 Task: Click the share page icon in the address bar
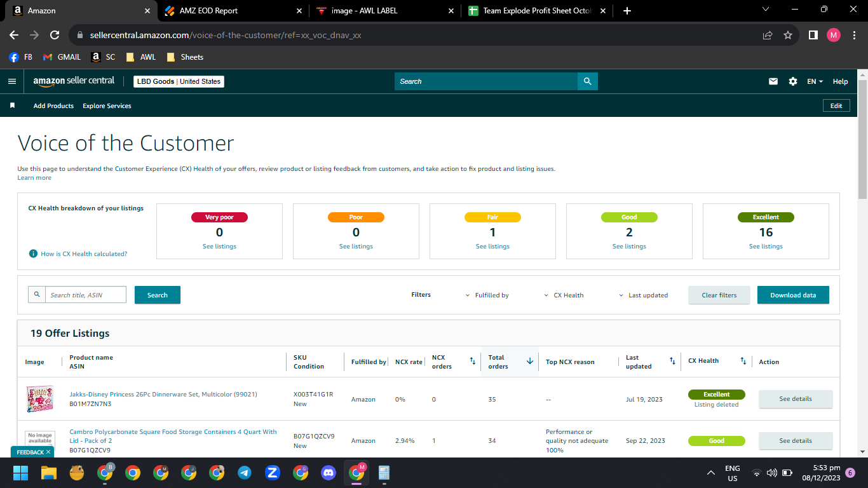(x=768, y=36)
